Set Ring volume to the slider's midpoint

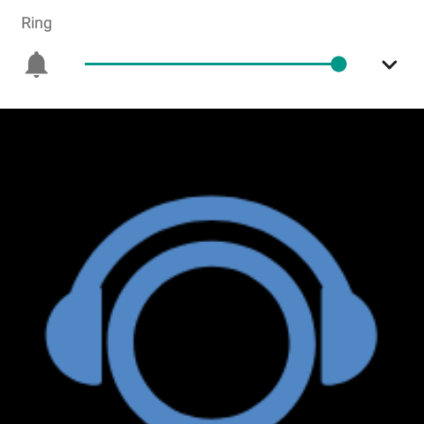[212, 64]
